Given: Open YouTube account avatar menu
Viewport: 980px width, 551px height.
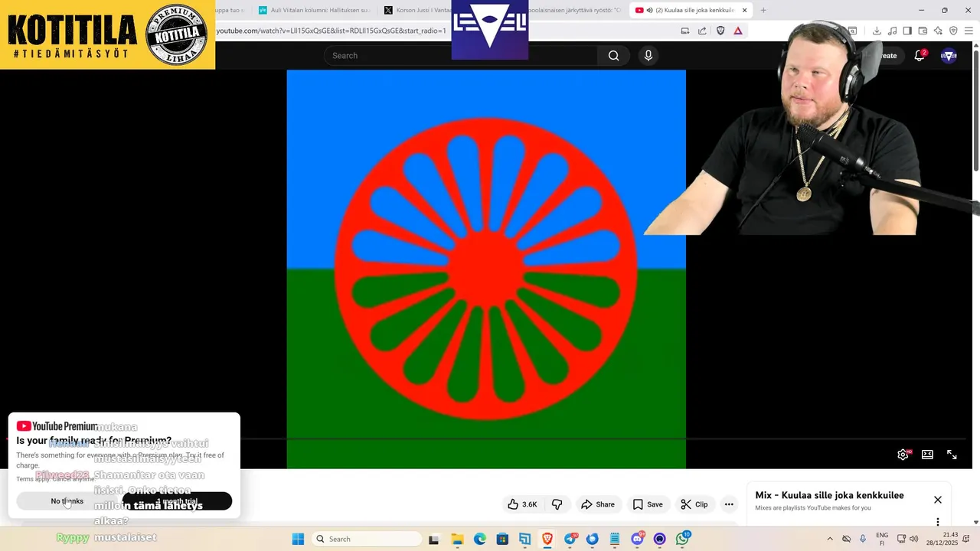Looking at the screenshot, I should [949, 55].
